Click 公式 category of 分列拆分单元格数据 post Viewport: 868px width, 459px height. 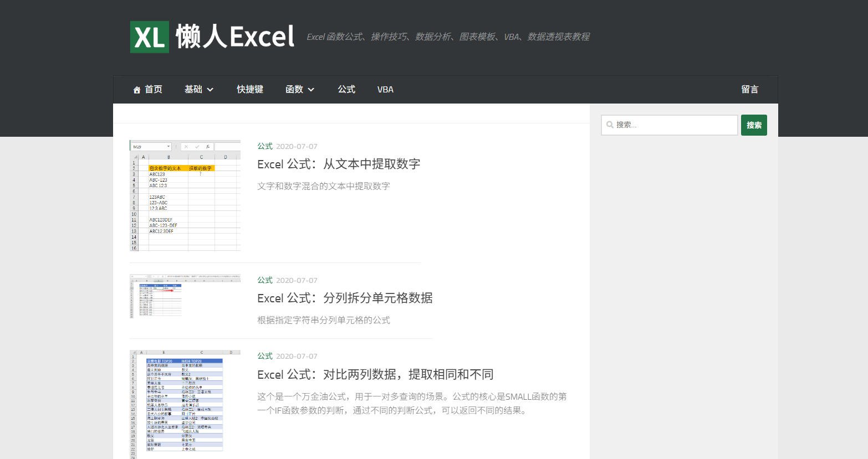click(265, 280)
